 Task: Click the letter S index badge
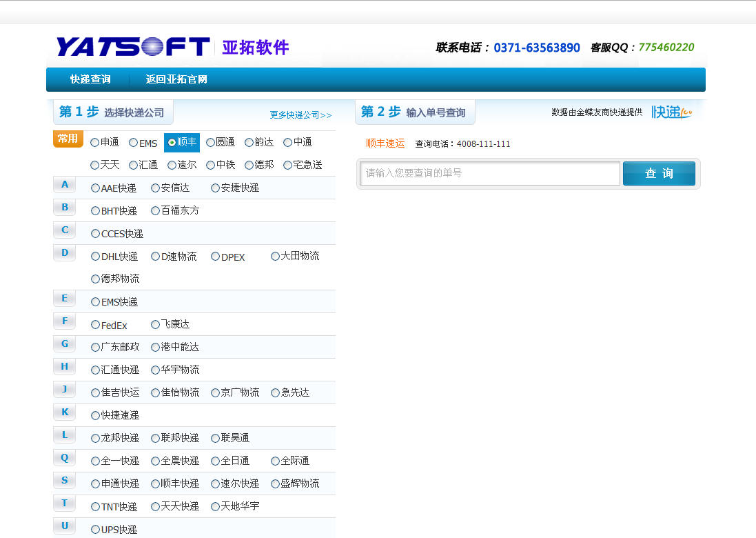click(65, 481)
